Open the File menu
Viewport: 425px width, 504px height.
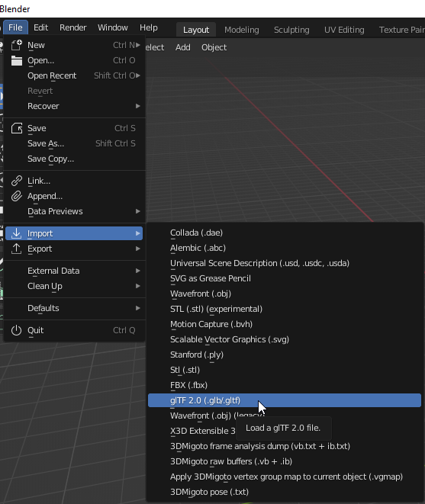click(x=15, y=27)
